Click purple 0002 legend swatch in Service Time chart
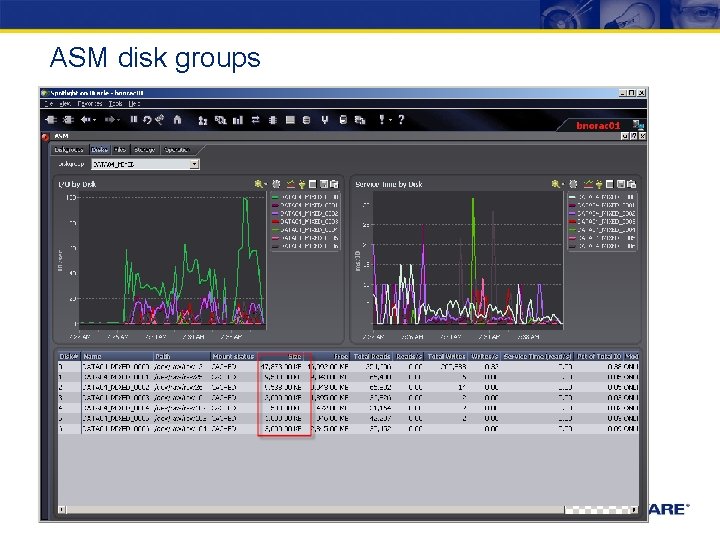This screenshot has height=540, width=720. tap(572, 214)
